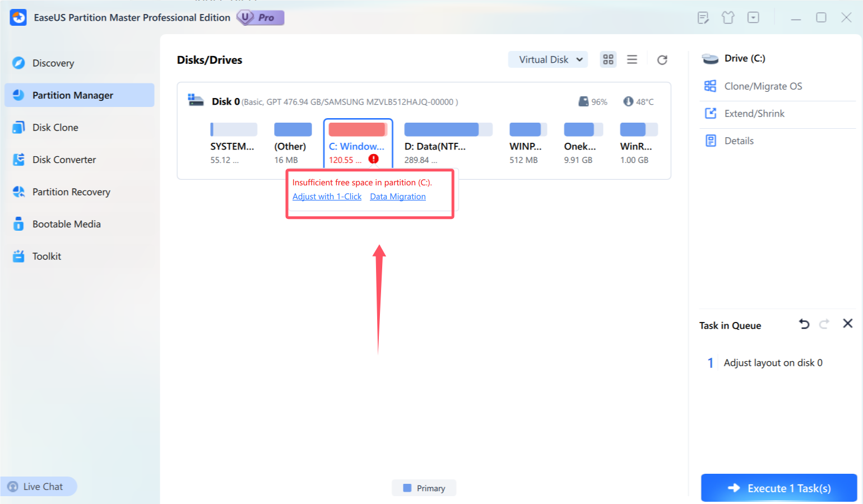This screenshot has width=863, height=504.
Task: Open the skin shirt icon in title bar
Action: [x=728, y=18]
